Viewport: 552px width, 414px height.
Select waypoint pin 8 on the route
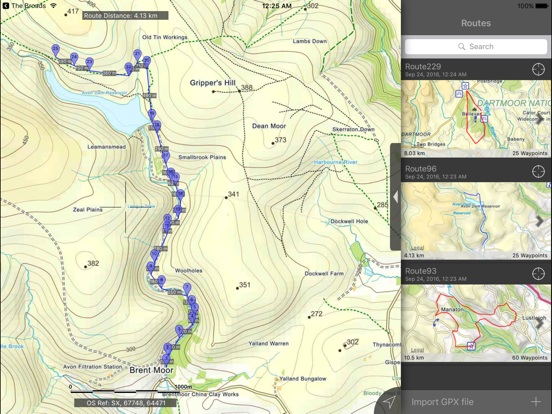pyautogui.click(x=161, y=282)
